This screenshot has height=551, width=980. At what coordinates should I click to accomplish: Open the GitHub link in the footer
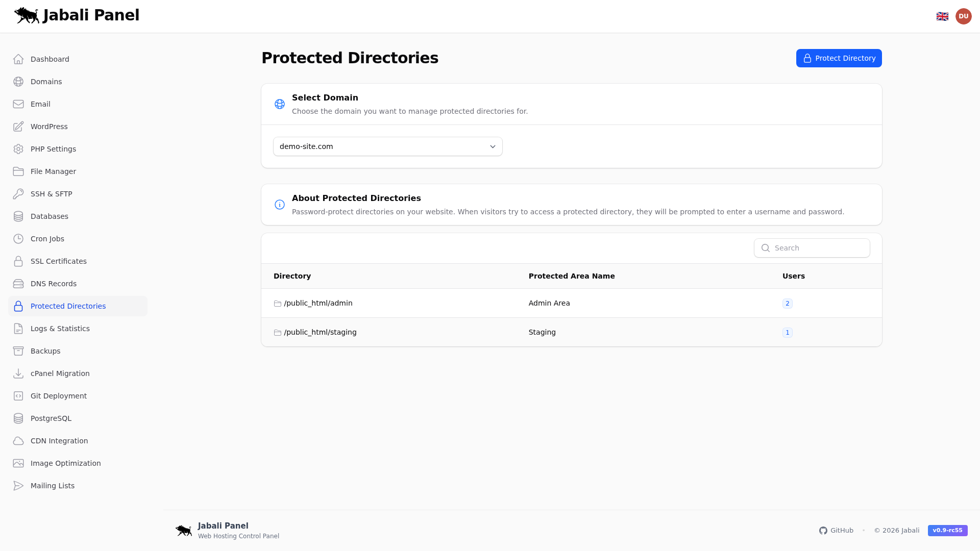(836, 531)
